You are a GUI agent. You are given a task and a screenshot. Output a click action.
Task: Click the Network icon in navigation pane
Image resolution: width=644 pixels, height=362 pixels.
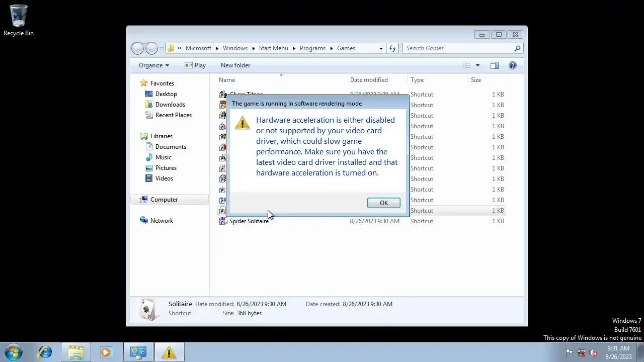[144, 221]
